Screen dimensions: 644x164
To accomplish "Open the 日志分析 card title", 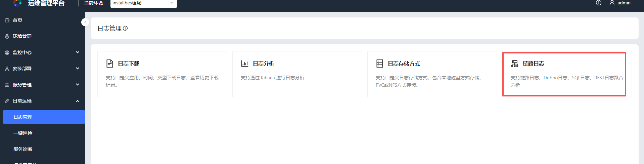I will (264, 64).
